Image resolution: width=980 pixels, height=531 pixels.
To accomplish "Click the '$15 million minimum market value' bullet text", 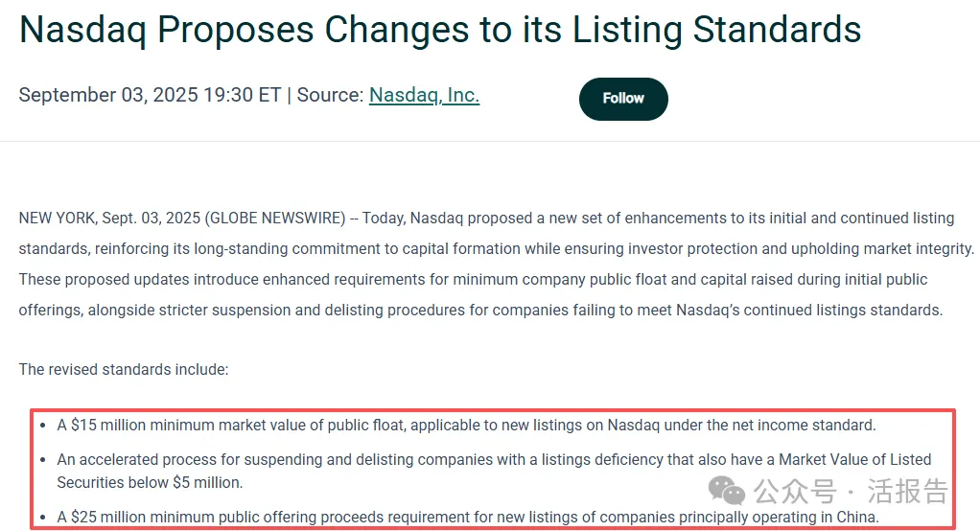I will point(466,425).
